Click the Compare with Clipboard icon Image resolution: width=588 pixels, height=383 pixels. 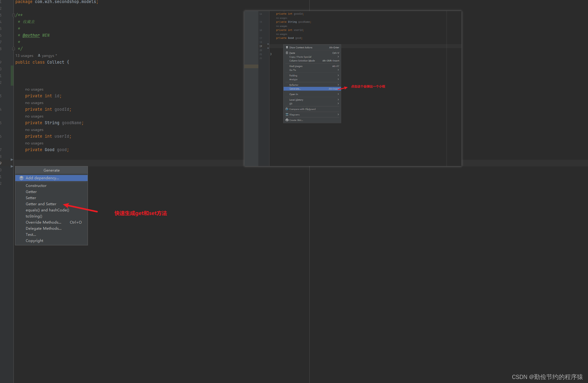click(x=287, y=109)
